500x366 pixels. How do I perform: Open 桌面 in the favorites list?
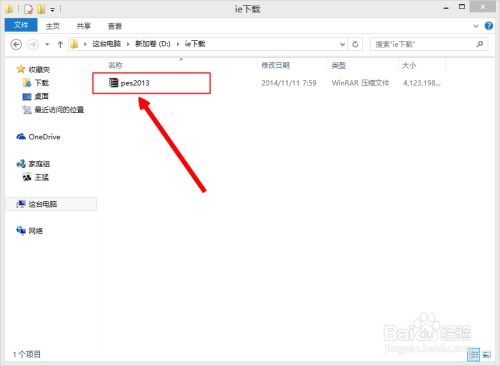point(42,96)
